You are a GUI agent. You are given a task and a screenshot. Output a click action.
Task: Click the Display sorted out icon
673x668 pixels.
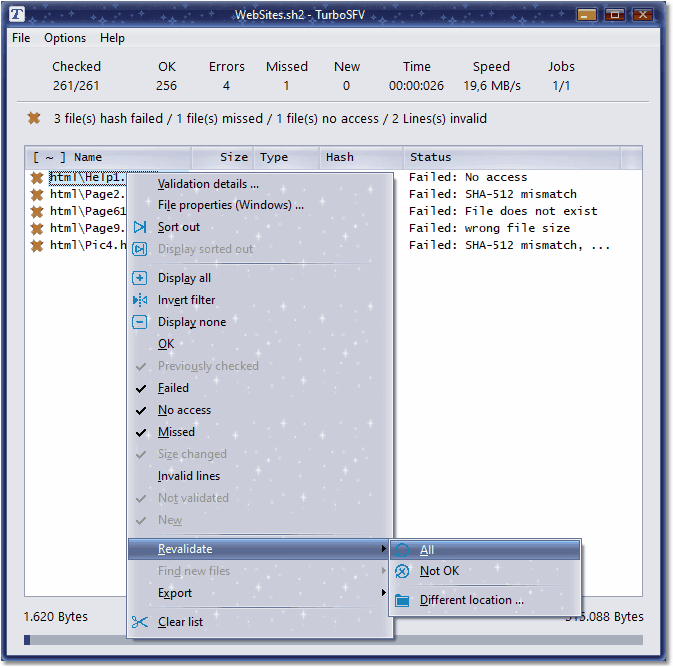[139, 249]
